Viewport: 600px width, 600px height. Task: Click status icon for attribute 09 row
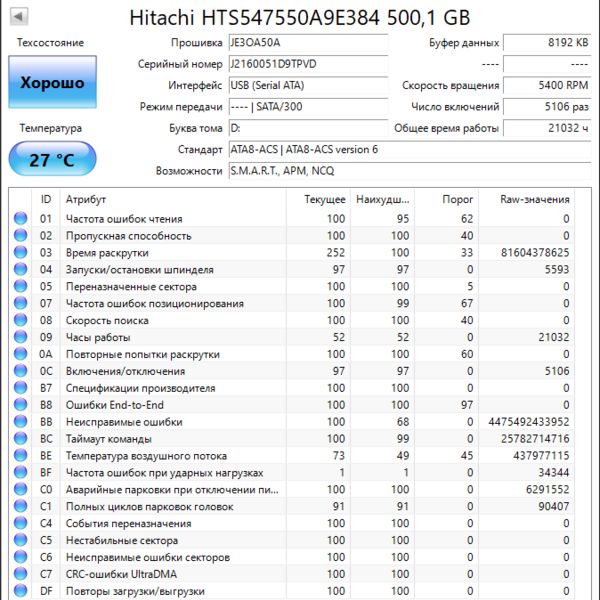click(21, 337)
